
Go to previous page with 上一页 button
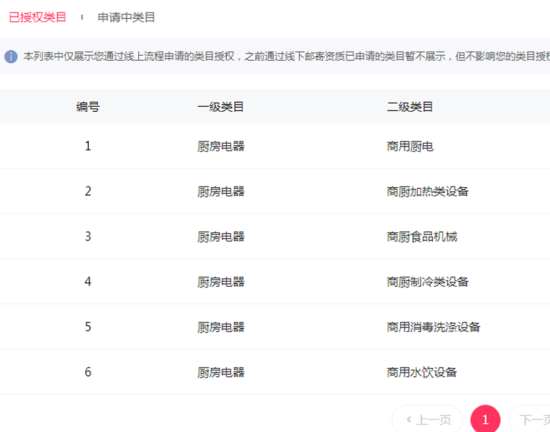click(428, 419)
